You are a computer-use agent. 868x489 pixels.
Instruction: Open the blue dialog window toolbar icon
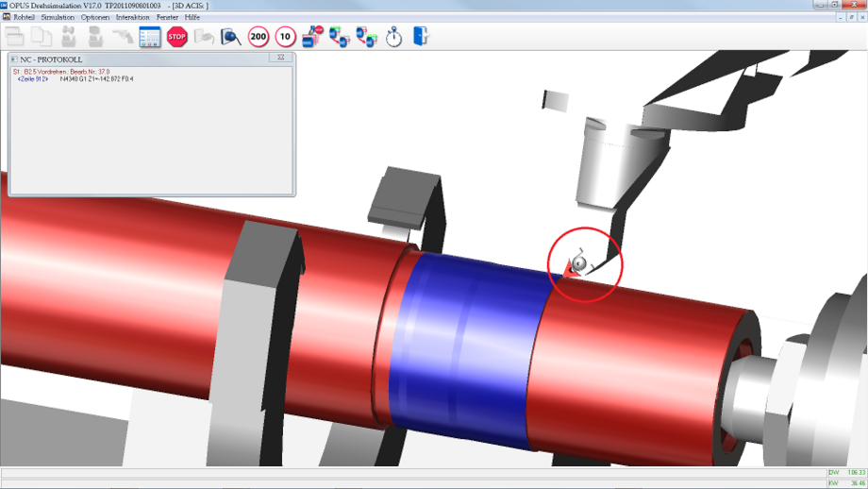[x=149, y=37]
